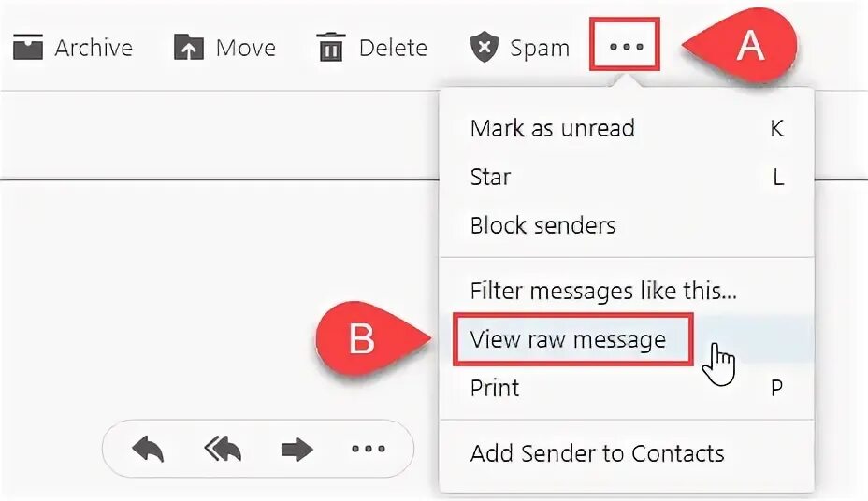Click the Reply arrow icon
Image resolution: width=868 pixels, height=501 pixels.
(x=148, y=449)
